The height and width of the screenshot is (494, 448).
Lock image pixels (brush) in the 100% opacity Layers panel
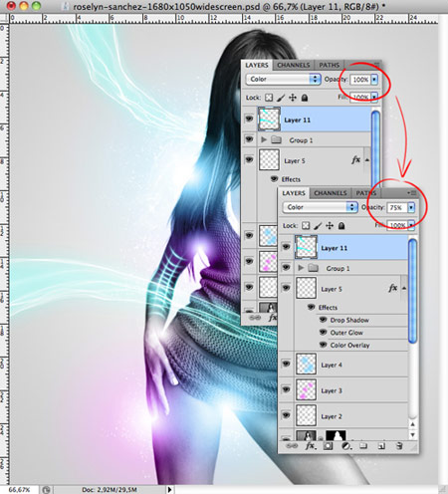[281, 98]
